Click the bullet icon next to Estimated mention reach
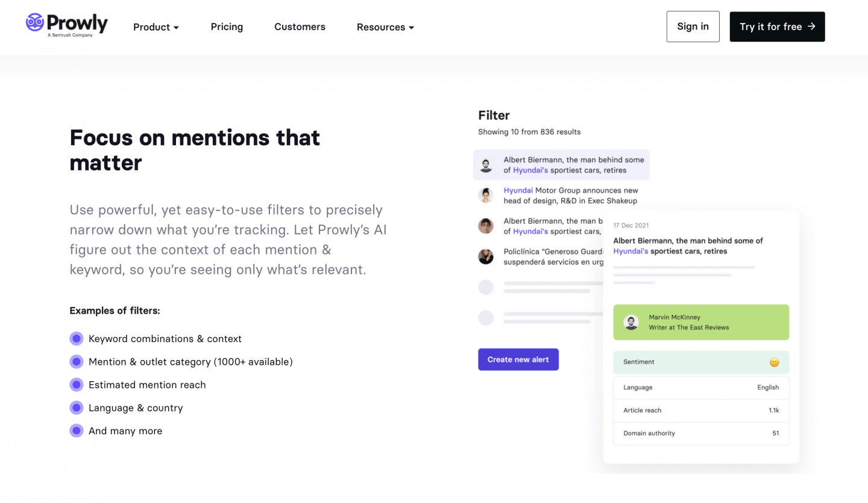 (x=77, y=384)
